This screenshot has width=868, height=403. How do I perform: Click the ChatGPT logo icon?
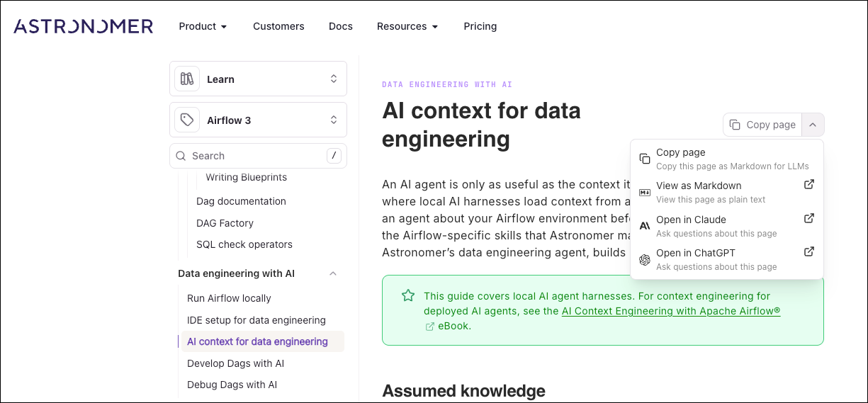645,260
